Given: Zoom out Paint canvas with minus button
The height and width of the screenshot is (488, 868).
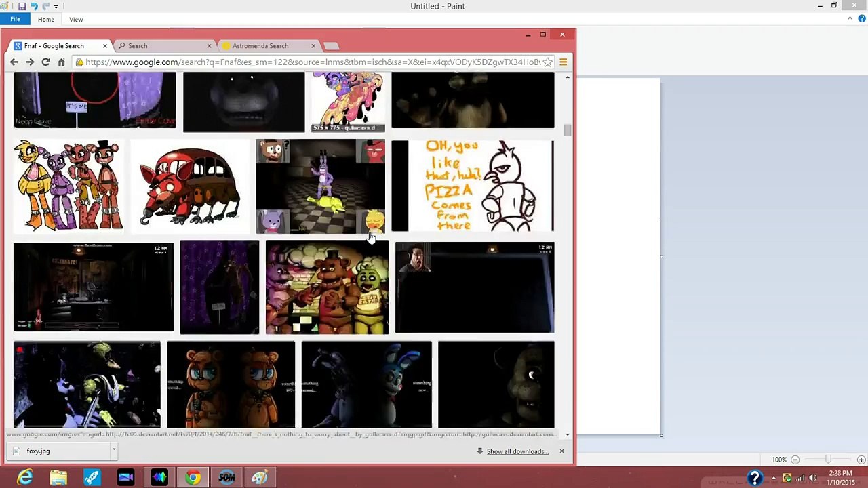Looking at the screenshot, I should [x=795, y=460].
